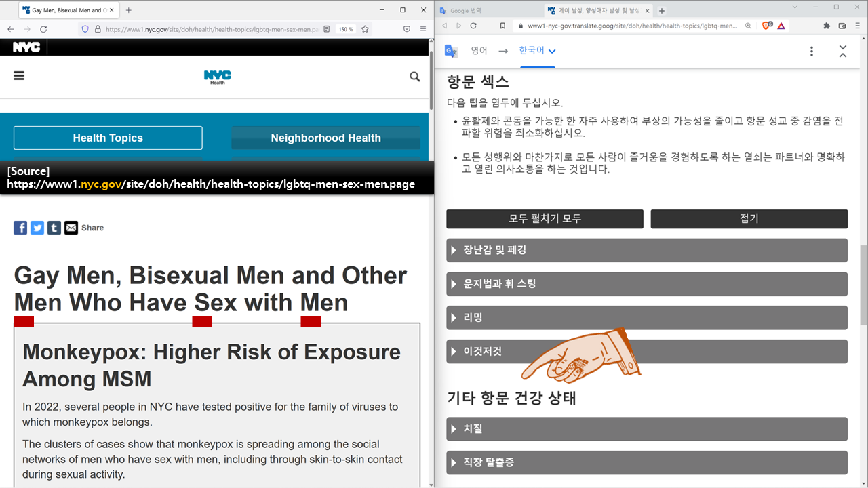Click Brave address bar URL
868x488 pixels.
click(x=632, y=26)
